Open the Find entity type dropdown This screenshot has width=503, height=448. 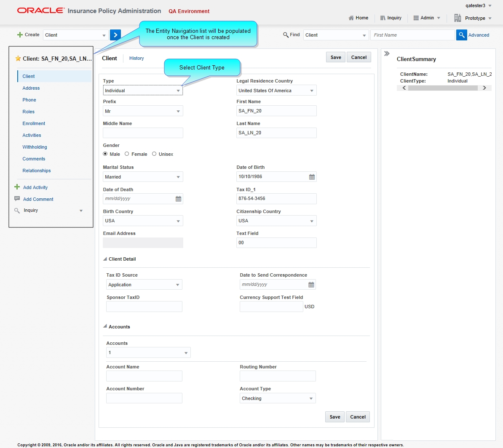pyautogui.click(x=336, y=35)
